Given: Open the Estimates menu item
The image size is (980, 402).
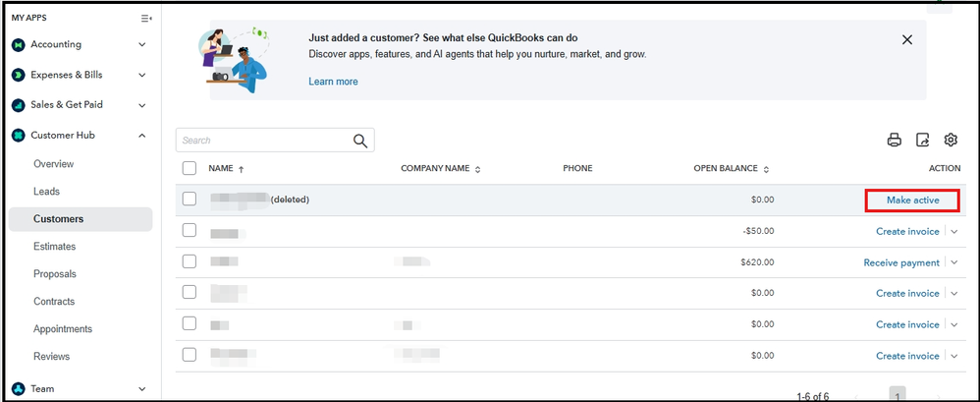Looking at the screenshot, I should click(54, 247).
